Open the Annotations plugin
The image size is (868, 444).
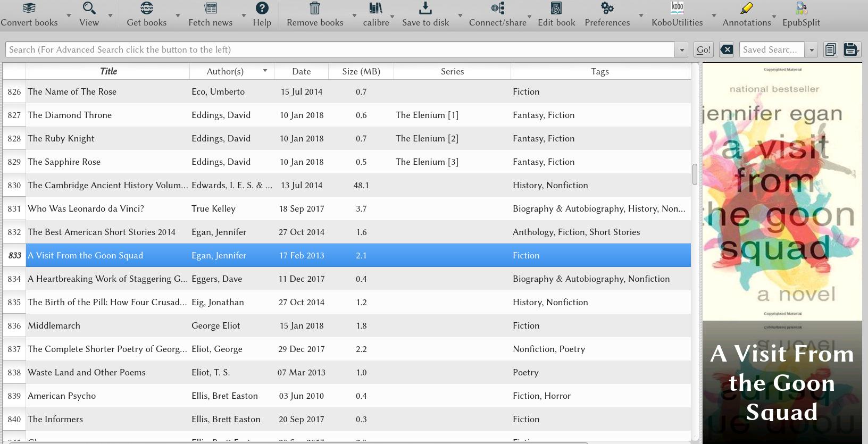(746, 14)
